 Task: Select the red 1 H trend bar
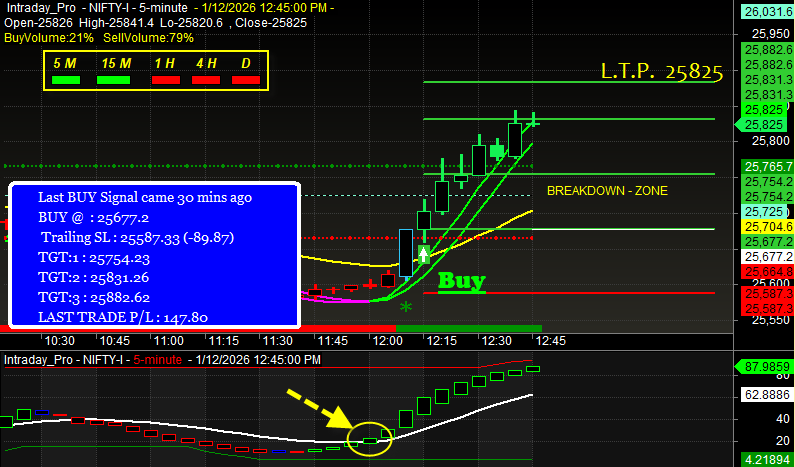click(x=166, y=80)
